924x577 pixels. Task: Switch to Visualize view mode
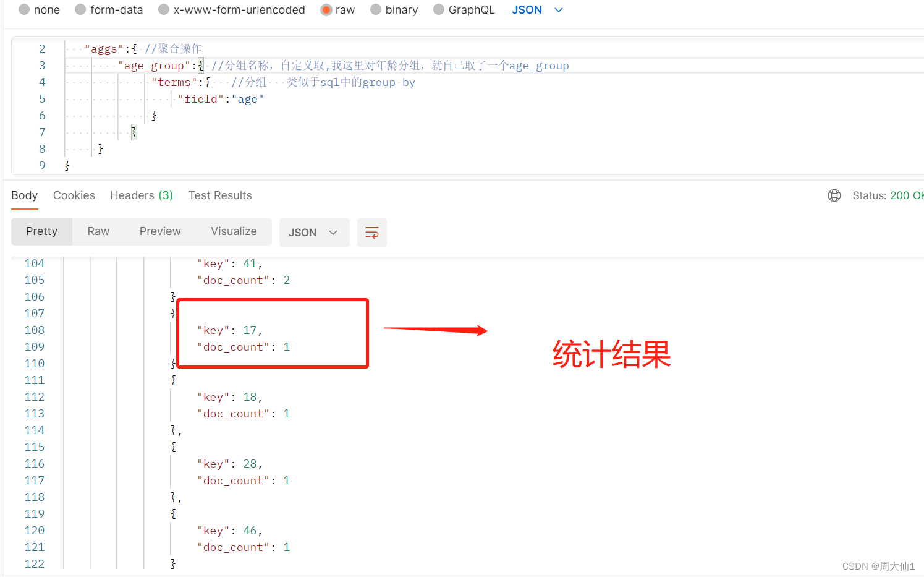(x=234, y=231)
